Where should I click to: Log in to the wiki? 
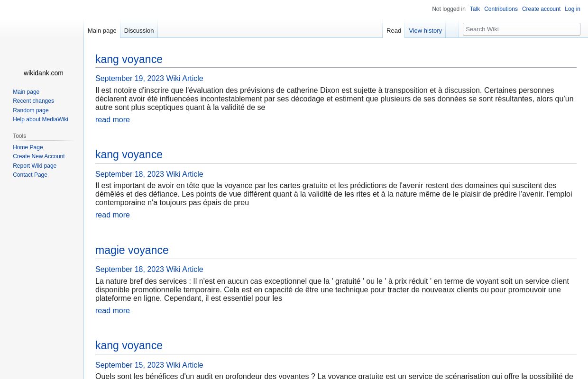(572, 9)
